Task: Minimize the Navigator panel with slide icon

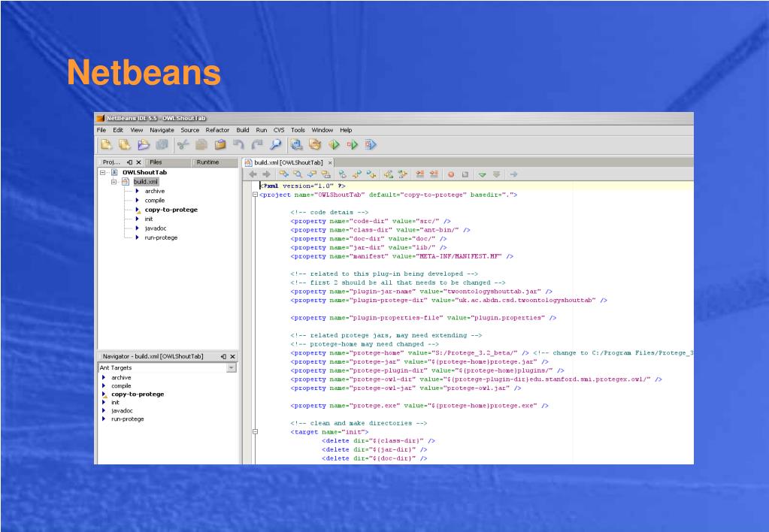Action: 223,356
